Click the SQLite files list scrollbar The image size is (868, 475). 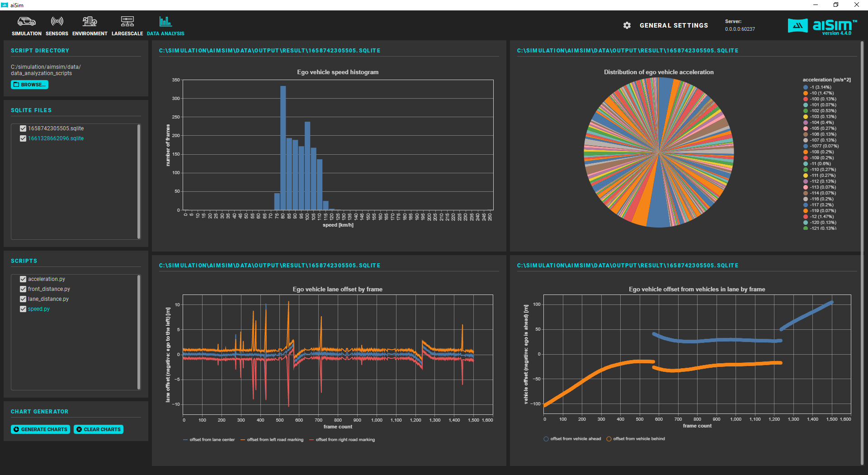coord(139,181)
